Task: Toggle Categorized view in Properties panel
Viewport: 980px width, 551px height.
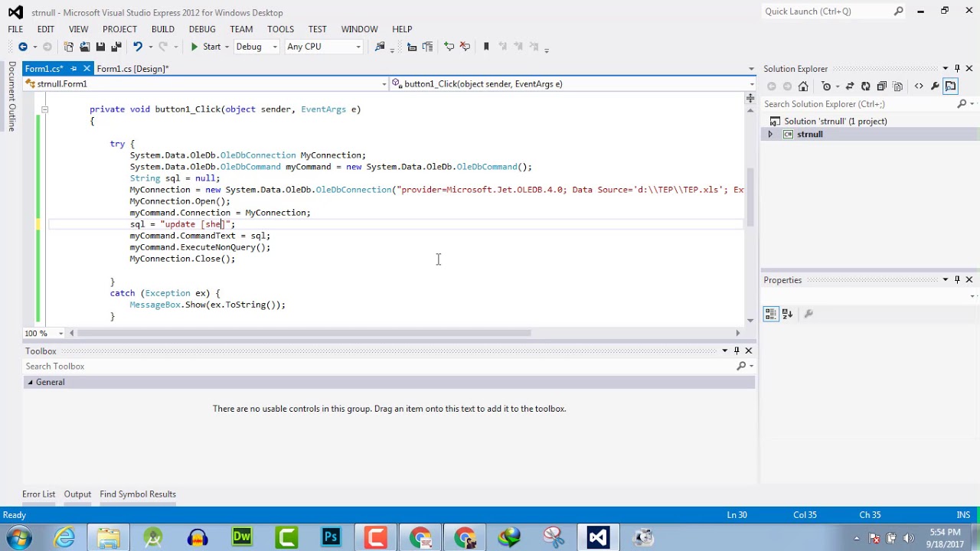Action: click(x=771, y=314)
